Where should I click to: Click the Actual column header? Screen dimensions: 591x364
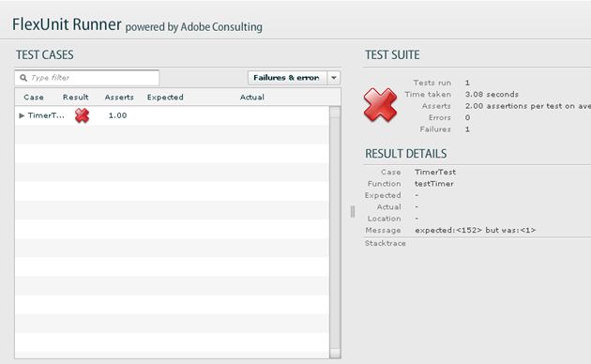pyautogui.click(x=252, y=98)
